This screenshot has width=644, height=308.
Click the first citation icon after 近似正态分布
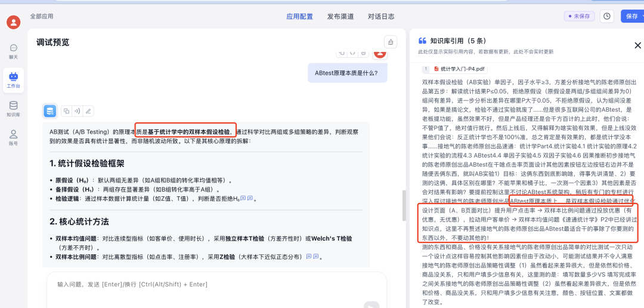tap(309, 257)
